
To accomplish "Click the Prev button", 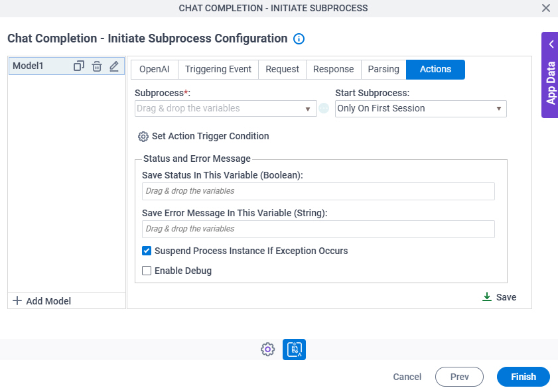I will [x=459, y=377].
